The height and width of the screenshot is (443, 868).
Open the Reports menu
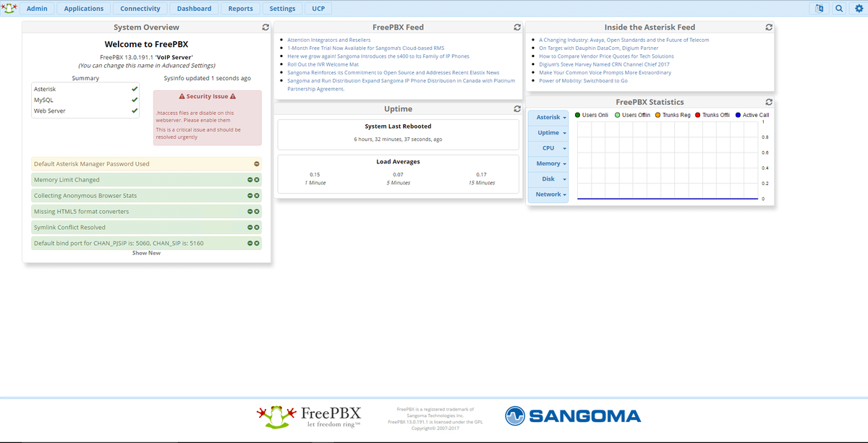pyautogui.click(x=241, y=9)
